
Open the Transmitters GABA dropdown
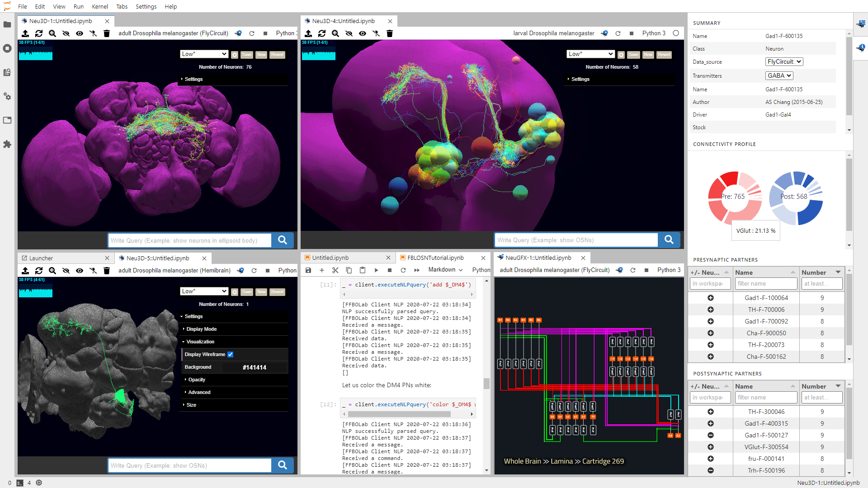pos(779,75)
